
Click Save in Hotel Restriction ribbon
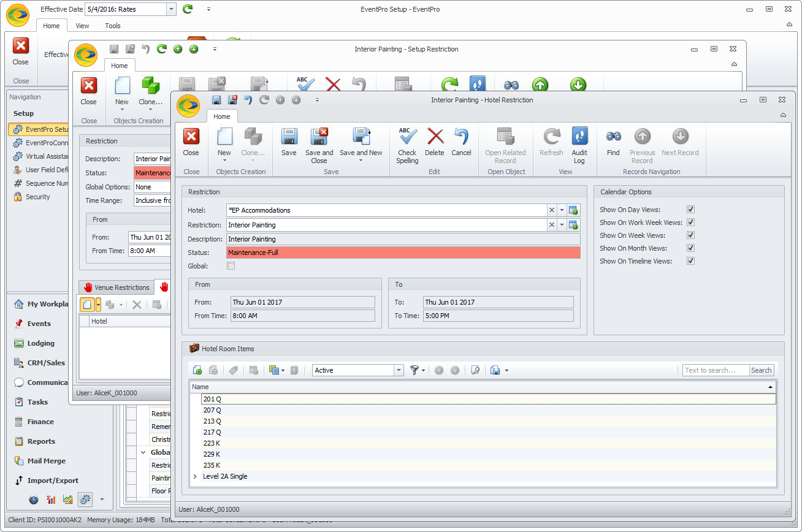pos(289,142)
